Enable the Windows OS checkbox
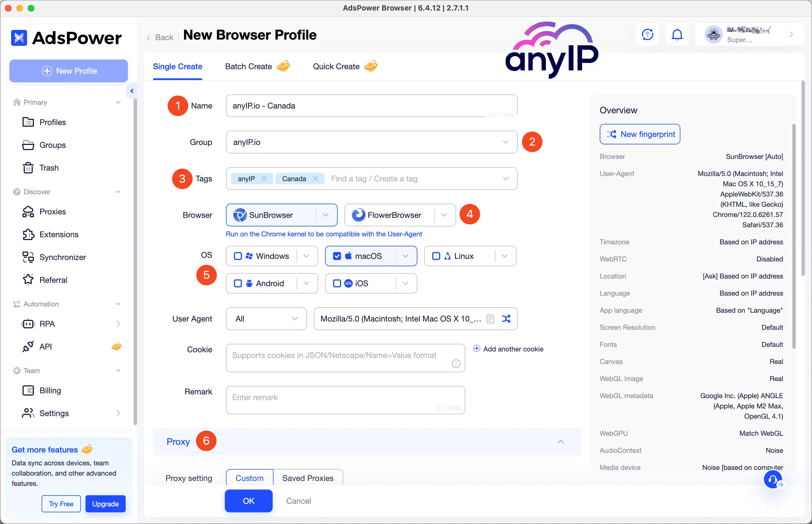812x524 pixels. pos(237,255)
